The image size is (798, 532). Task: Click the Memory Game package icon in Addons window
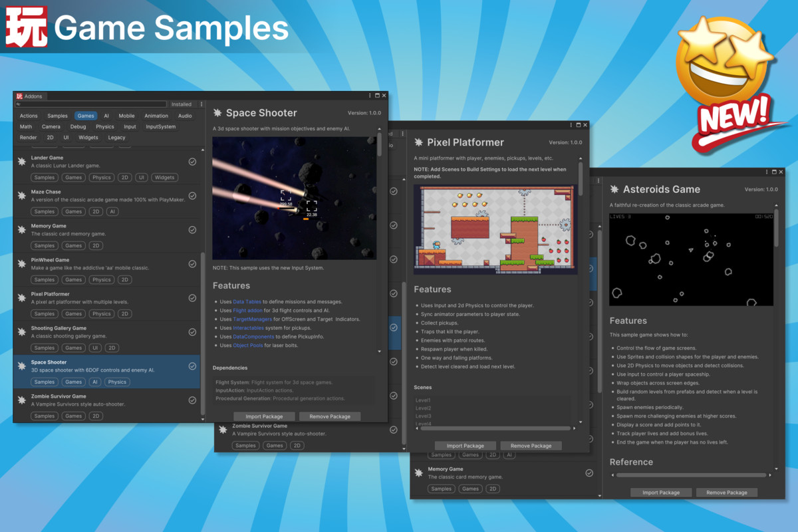(x=22, y=229)
